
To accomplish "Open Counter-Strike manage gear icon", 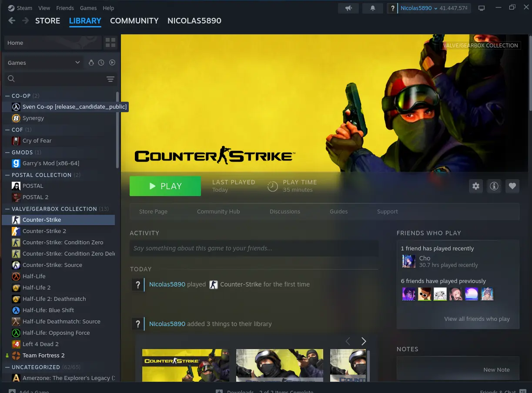I will [x=476, y=186].
